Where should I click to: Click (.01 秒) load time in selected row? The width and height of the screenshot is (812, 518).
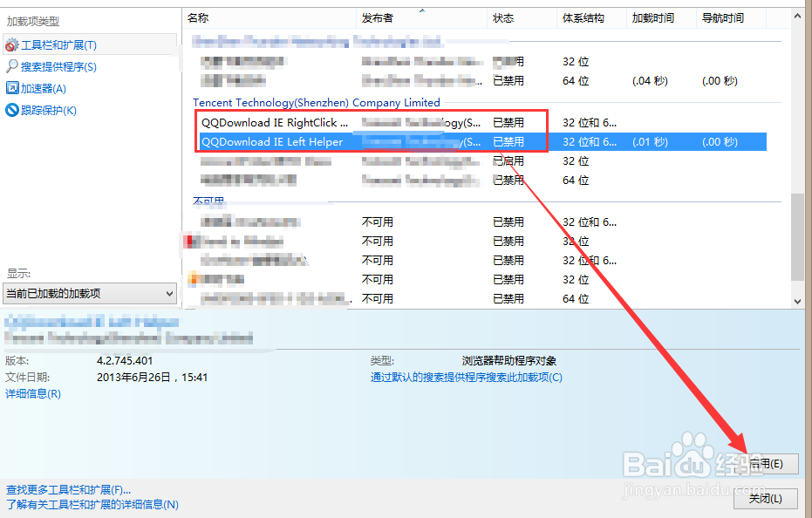click(x=650, y=142)
